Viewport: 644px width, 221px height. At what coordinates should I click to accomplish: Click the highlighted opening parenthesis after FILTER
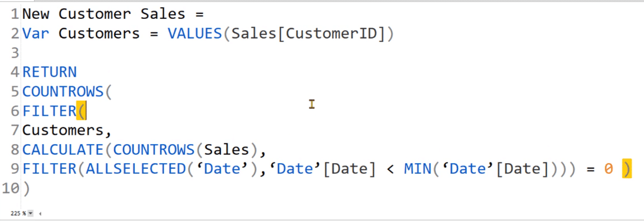pos(81,111)
